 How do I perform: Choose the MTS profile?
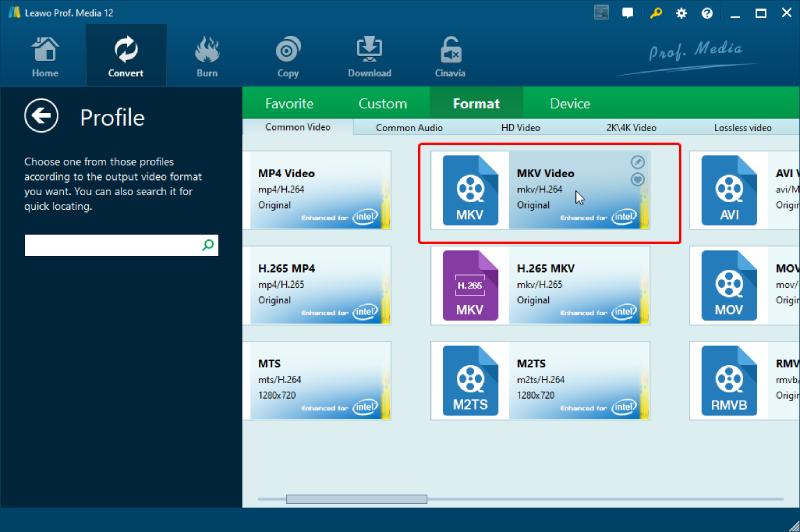click(317, 381)
